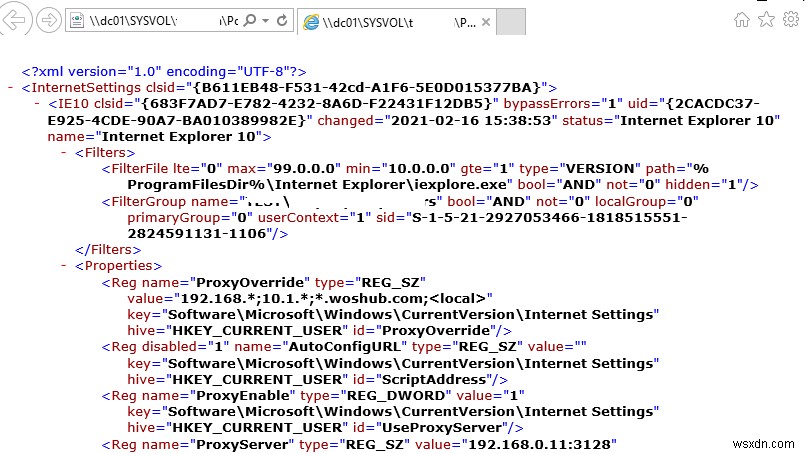This screenshot has width=806, height=454.
Task: Click name="AutoConfigURL" attribute
Action: tap(320, 346)
